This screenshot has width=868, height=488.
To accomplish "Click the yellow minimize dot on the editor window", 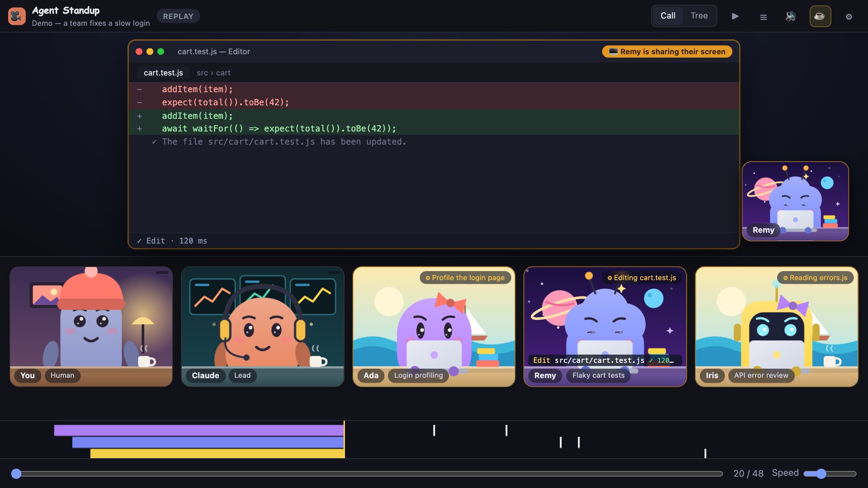I will (x=150, y=52).
